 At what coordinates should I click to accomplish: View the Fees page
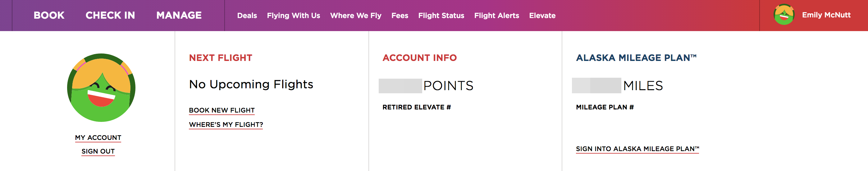pos(400,16)
